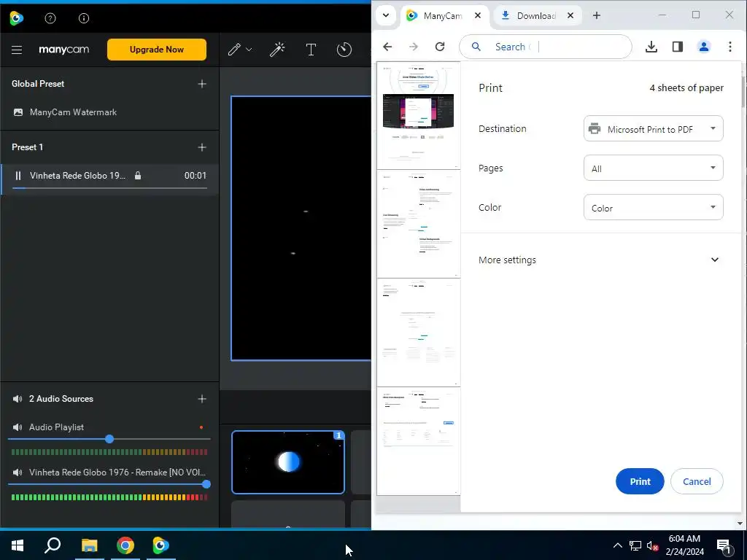This screenshot has height=560, width=747.
Task: Expand the pencil tool dropdown arrow
Action: 249,50
